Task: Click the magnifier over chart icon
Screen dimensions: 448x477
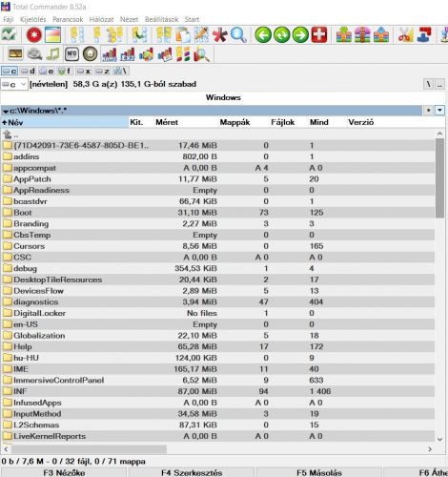Action: click(201, 54)
